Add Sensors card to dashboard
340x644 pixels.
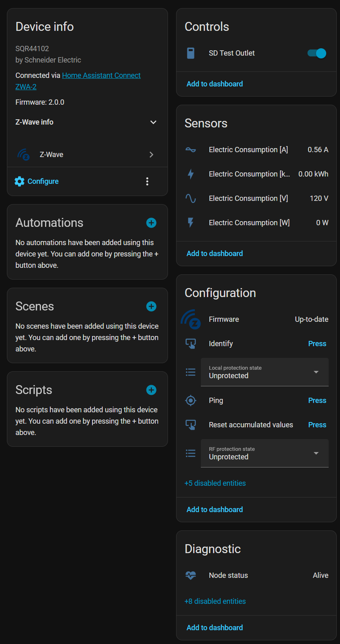click(215, 254)
